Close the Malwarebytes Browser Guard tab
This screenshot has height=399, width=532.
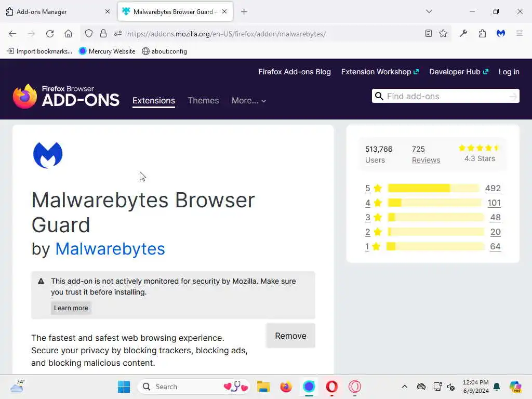pyautogui.click(x=224, y=11)
